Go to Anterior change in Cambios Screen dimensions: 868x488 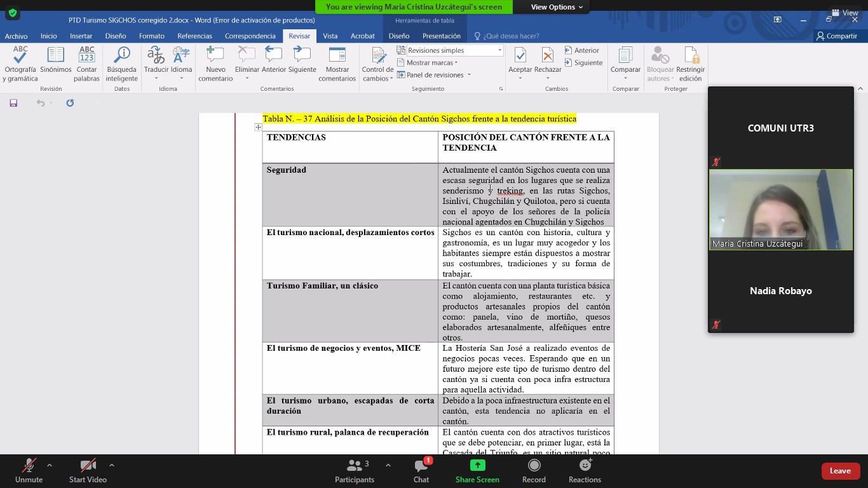click(581, 50)
